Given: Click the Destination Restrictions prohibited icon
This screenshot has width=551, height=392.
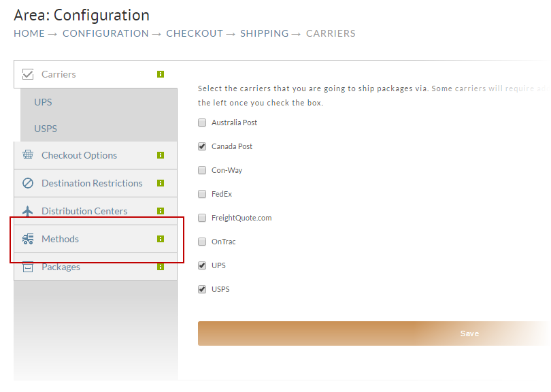Looking at the screenshot, I should (x=28, y=183).
